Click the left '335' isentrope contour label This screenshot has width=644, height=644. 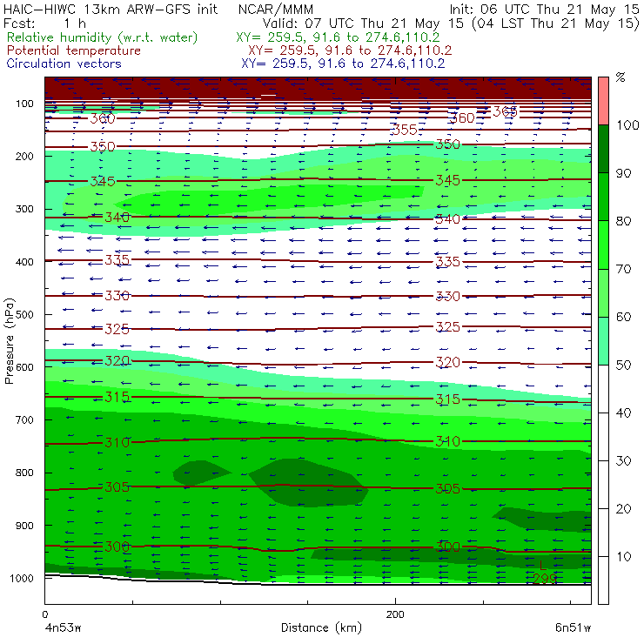click(x=117, y=259)
